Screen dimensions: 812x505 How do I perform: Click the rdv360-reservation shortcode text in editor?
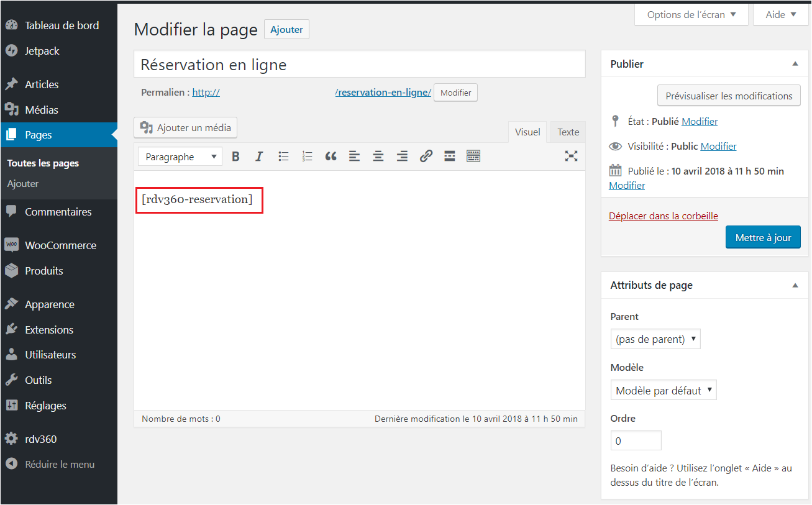(197, 199)
